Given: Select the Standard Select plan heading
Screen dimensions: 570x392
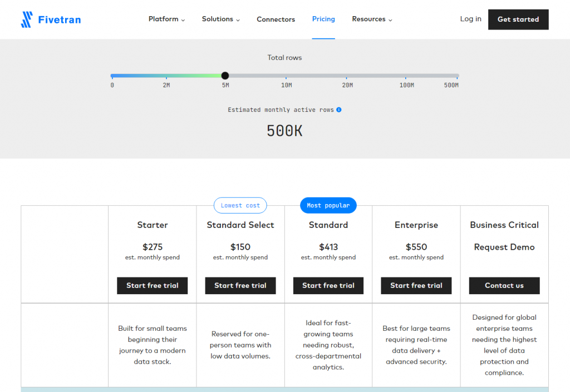Looking at the screenshot, I should (x=240, y=225).
